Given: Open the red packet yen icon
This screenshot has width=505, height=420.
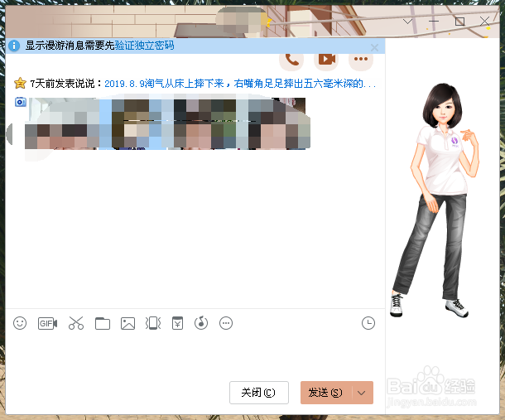Looking at the screenshot, I should (x=177, y=323).
